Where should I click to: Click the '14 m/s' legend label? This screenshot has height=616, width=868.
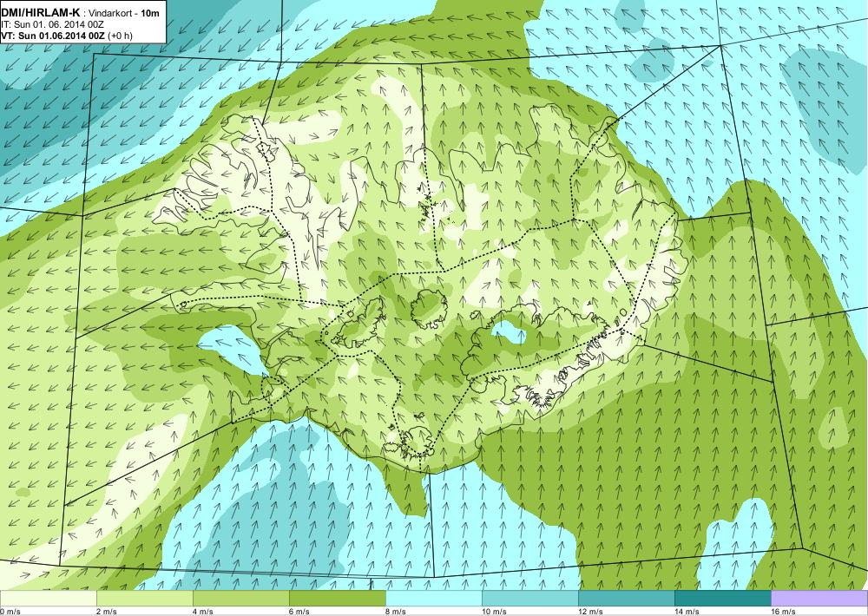coord(687,611)
